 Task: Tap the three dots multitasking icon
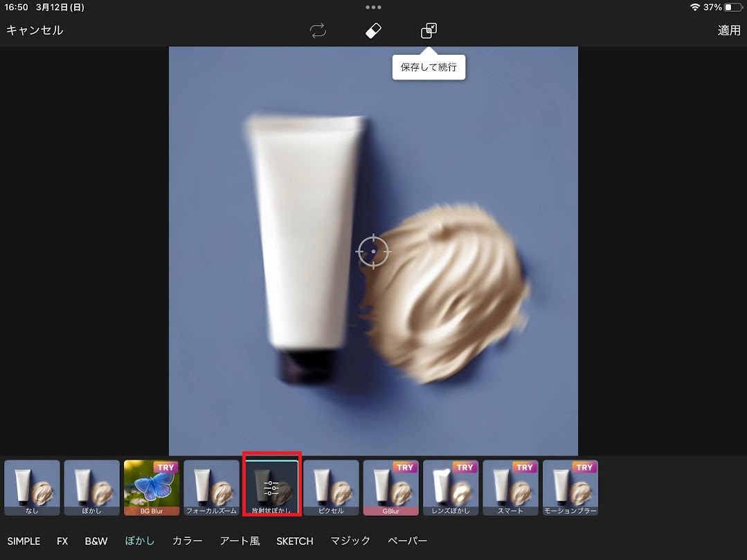tap(373, 8)
